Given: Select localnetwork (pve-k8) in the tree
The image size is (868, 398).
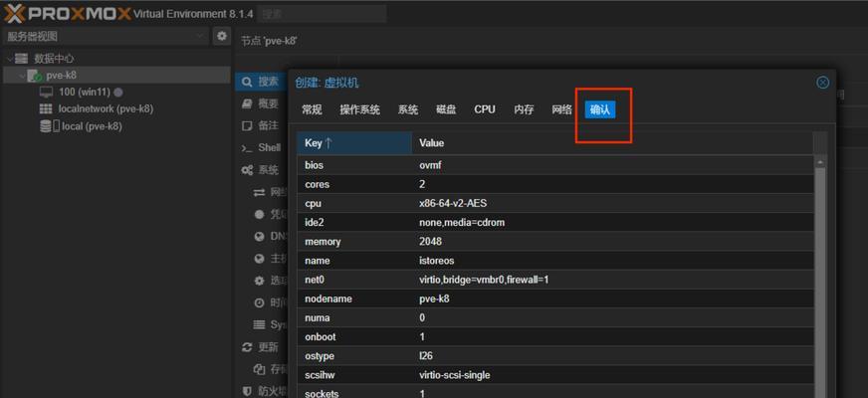Looking at the screenshot, I should 106,109.
